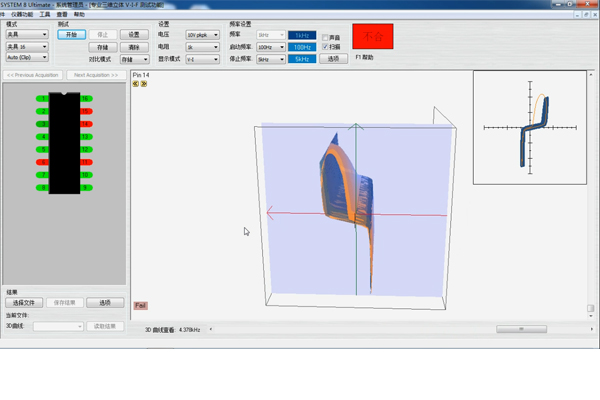Select red pin 14 on the IC diagram
600x400 pixels.
click(86, 124)
